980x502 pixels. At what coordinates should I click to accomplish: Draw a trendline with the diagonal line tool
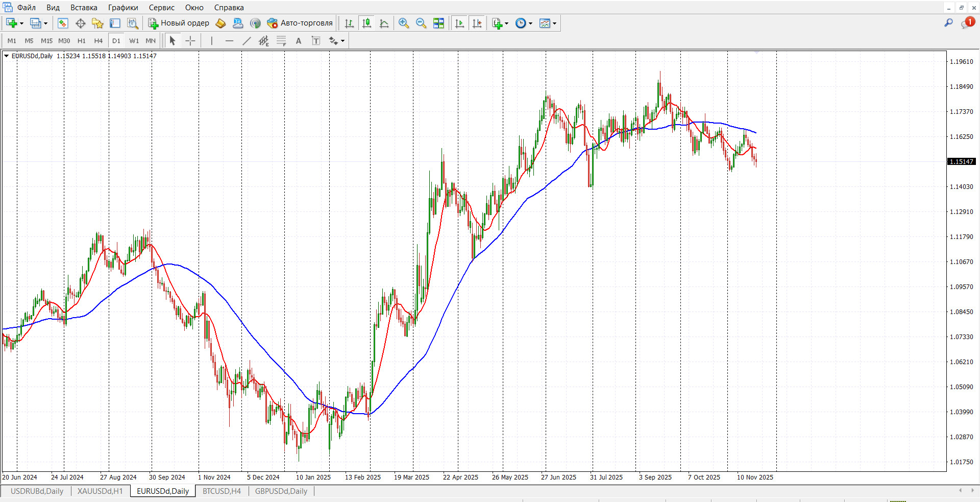pyautogui.click(x=247, y=41)
